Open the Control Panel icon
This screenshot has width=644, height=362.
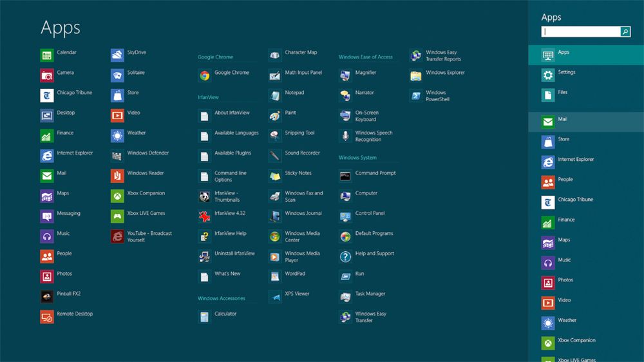pyautogui.click(x=345, y=216)
